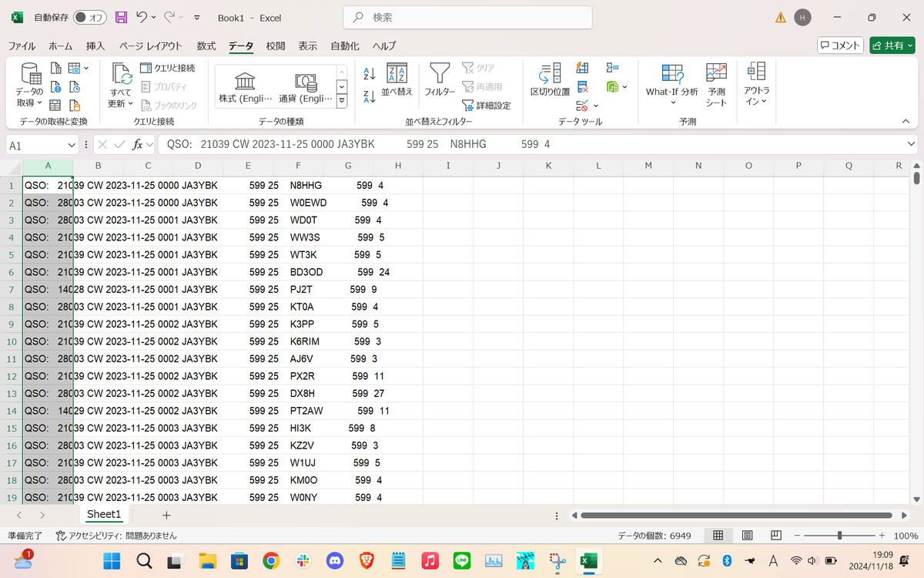Open クエリと接続 queries pane
The width and height of the screenshot is (924, 578).
point(167,68)
